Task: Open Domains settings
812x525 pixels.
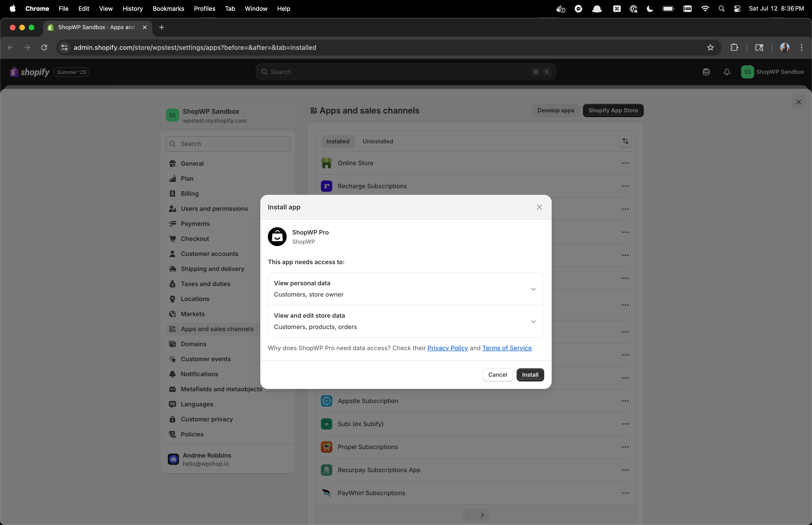Action: click(x=213, y=344)
